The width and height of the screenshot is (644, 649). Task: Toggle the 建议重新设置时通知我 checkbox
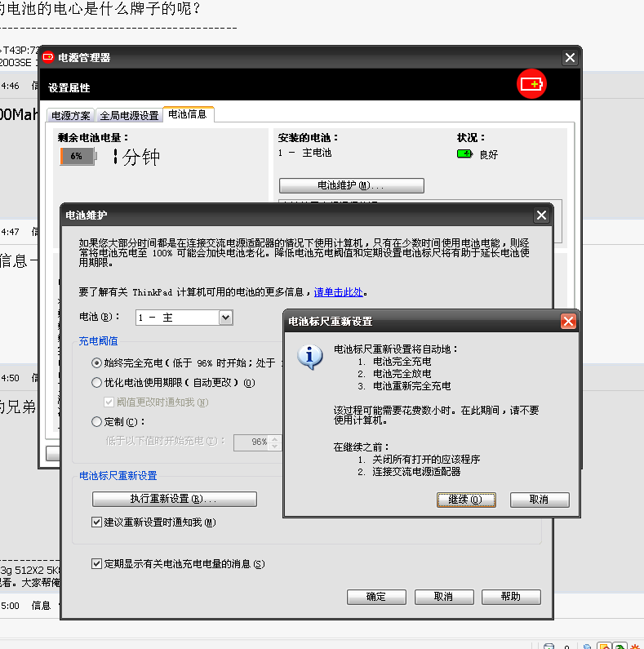(x=98, y=522)
